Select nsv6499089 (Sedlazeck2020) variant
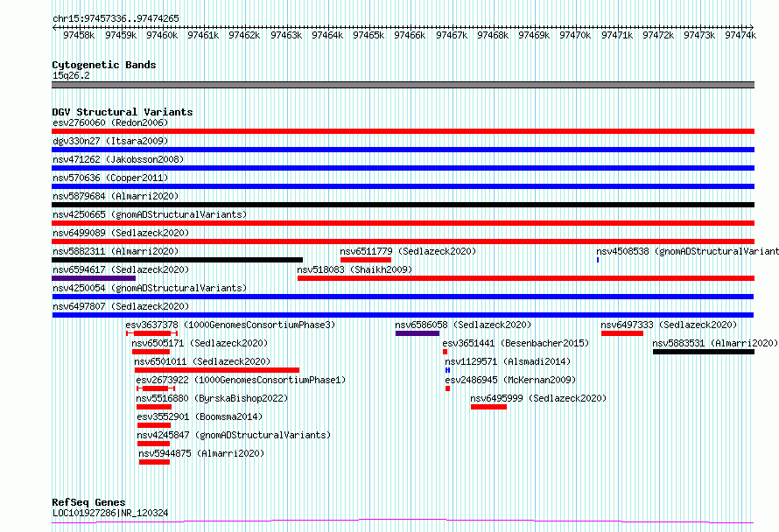Screen dimensions: 779x532 (x=121, y=233)
